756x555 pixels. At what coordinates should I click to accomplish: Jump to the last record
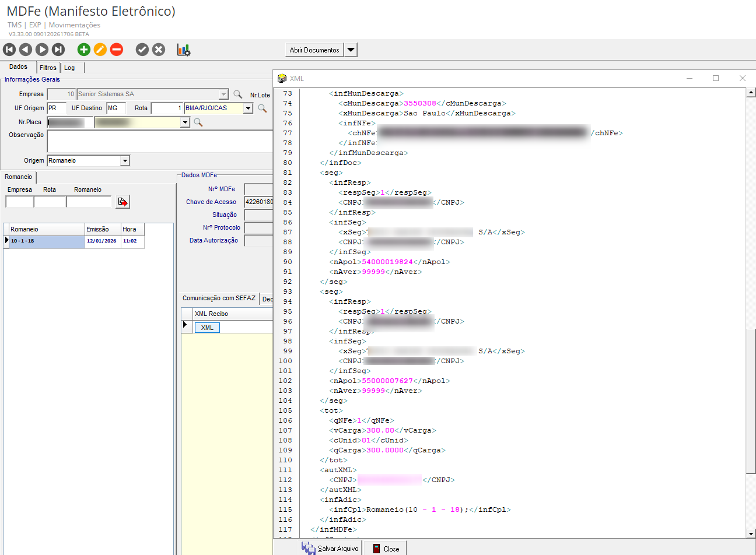pos(58,50)
